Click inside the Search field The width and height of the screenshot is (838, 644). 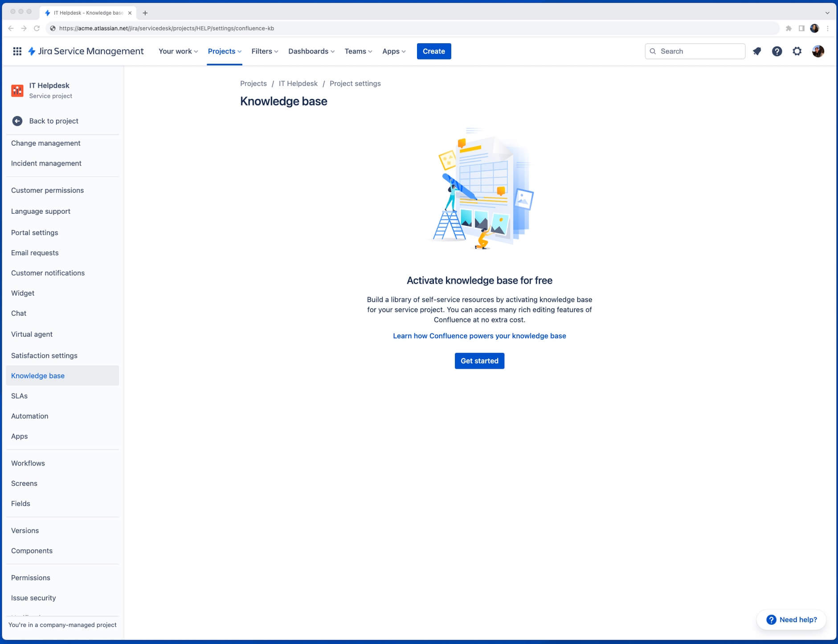tap(695, 51)
